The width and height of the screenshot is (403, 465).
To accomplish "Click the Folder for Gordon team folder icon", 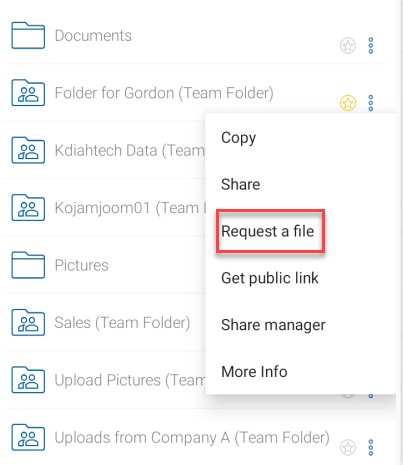I will point(28,93).
